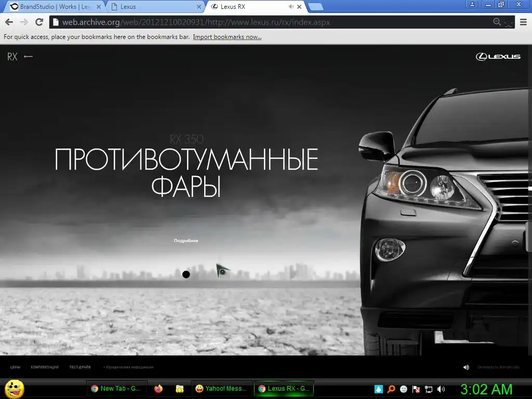Viewport: 532px width, 399px height.
Task: Click the ПРОТИВОТУМАННЫЕ ФАРЫ headline
Action: pyautogui.click(x=186, y=172)
